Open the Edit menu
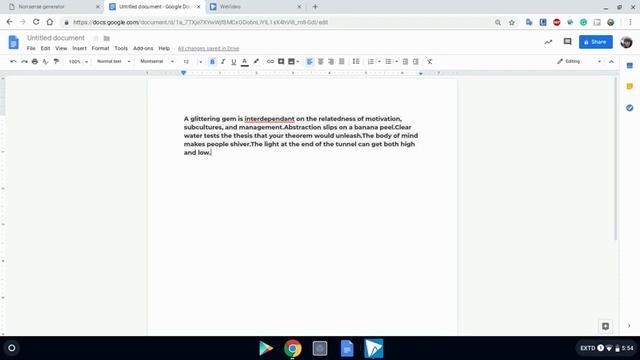 click(x=45, y=48)
